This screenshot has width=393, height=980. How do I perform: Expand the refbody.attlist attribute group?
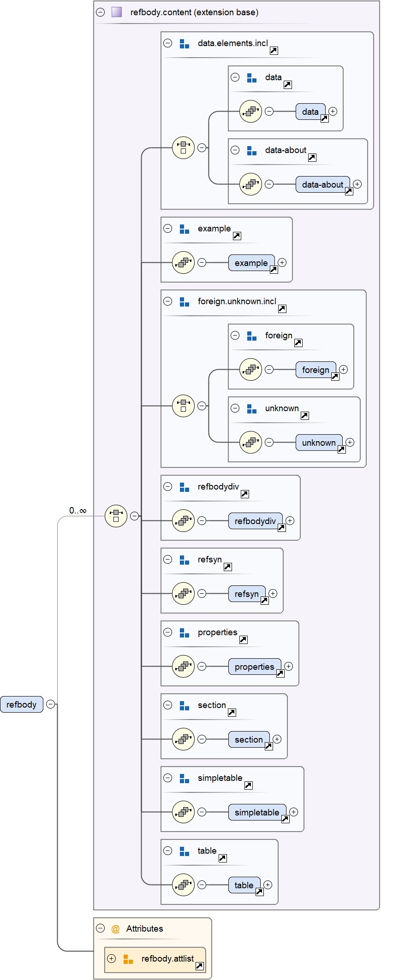tap(111, 958)
